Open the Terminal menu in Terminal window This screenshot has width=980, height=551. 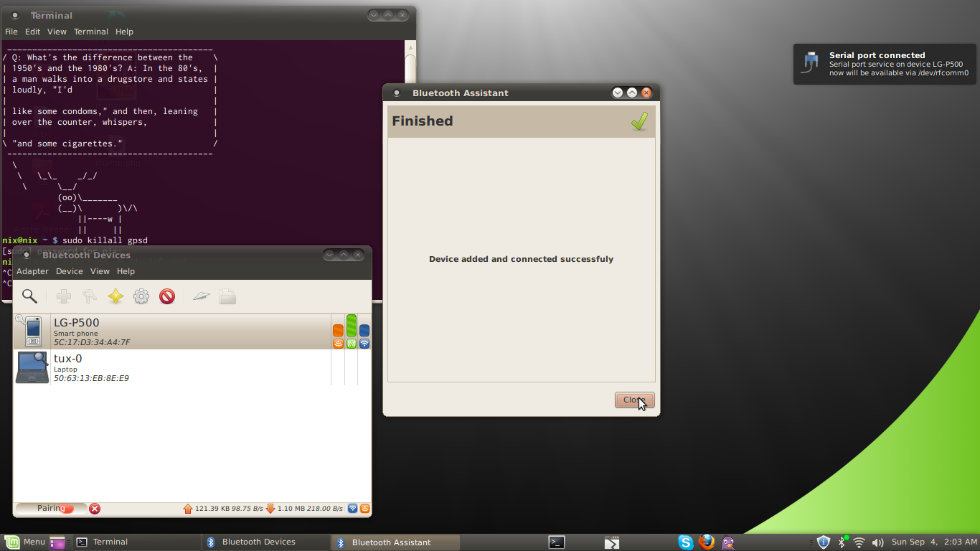pos(91,32)
